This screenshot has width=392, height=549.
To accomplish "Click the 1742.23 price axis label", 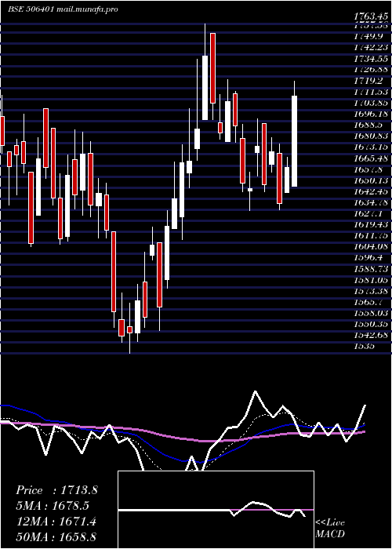I will pos(371,48).
